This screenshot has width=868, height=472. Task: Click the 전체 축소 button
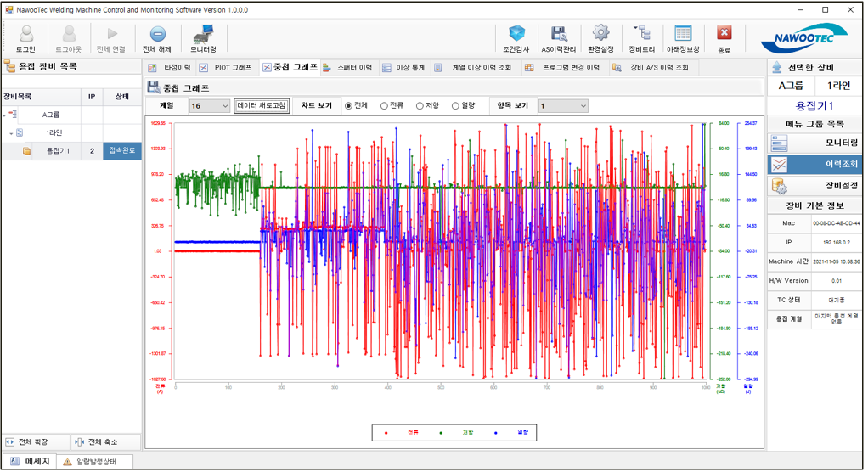pos(104,442)
